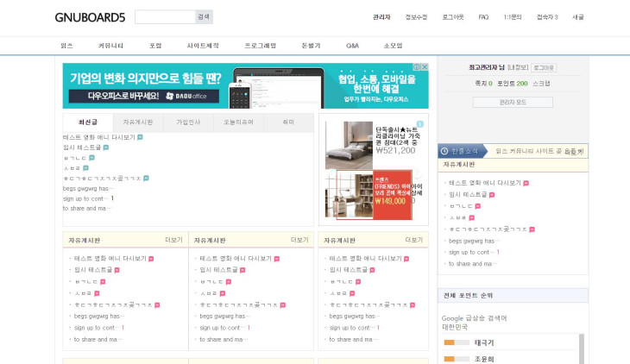Close the top banner ad with X icon

424,67
